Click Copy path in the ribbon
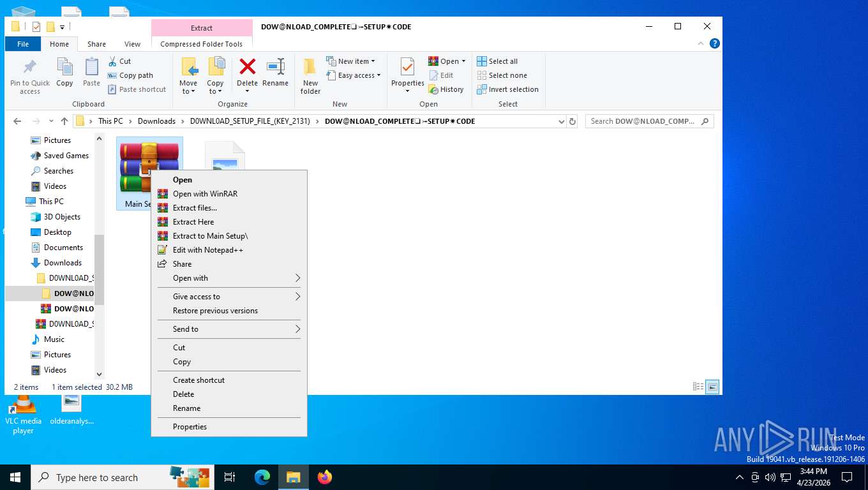This screenshot has height=490, width=868. [130, 75]
